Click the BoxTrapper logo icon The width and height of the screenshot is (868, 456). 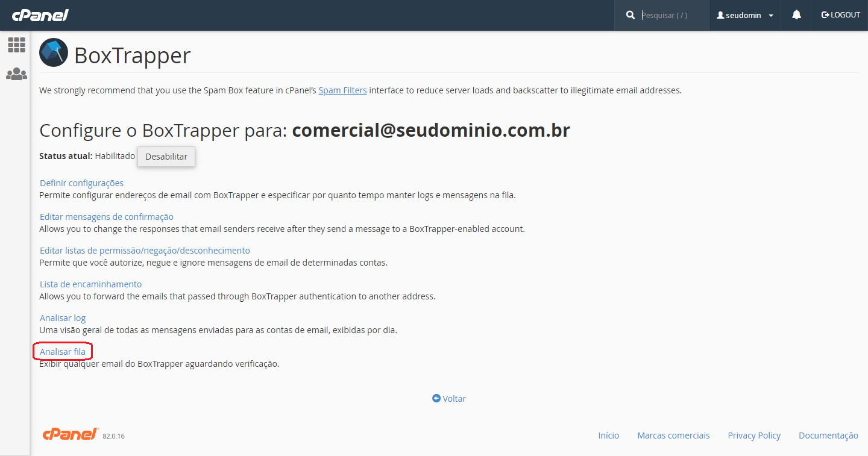[54, 52]
